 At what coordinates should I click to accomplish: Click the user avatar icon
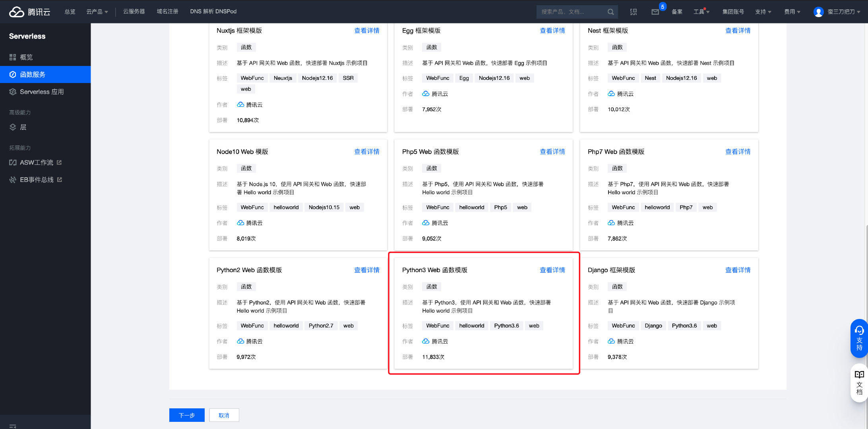tap(818, 12)
